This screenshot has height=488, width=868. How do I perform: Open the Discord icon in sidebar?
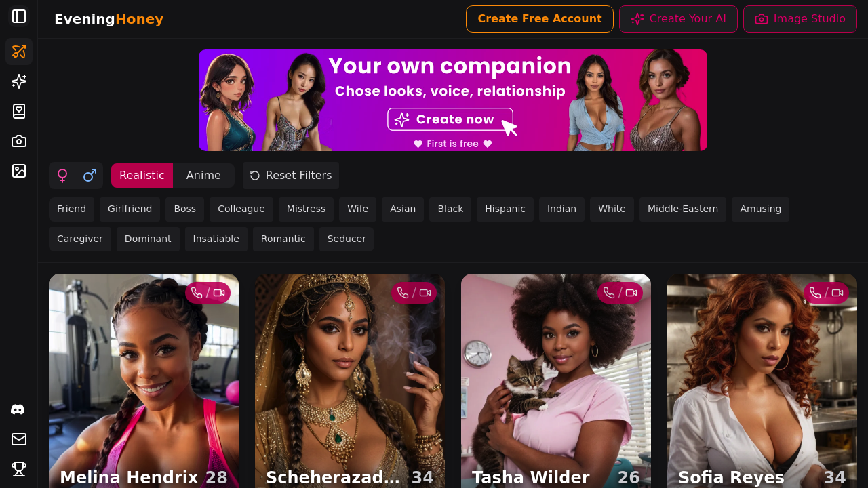tap(19, 409)
